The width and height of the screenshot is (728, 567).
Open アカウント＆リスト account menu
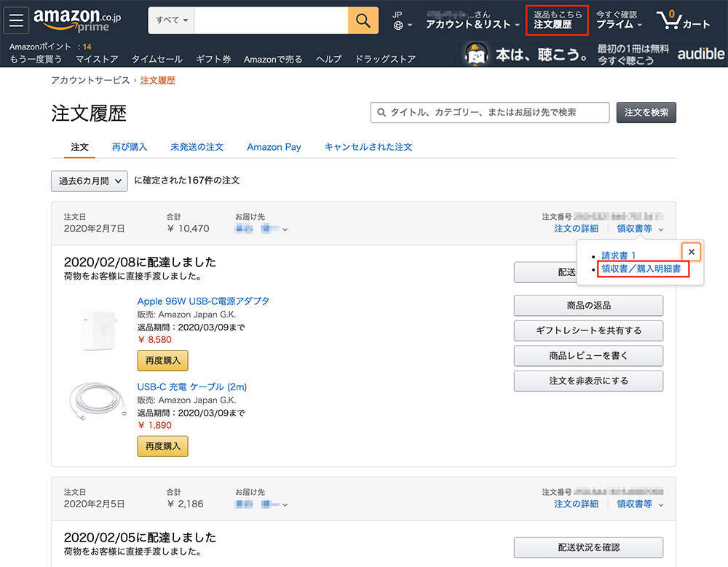click(x=472, y=20)
